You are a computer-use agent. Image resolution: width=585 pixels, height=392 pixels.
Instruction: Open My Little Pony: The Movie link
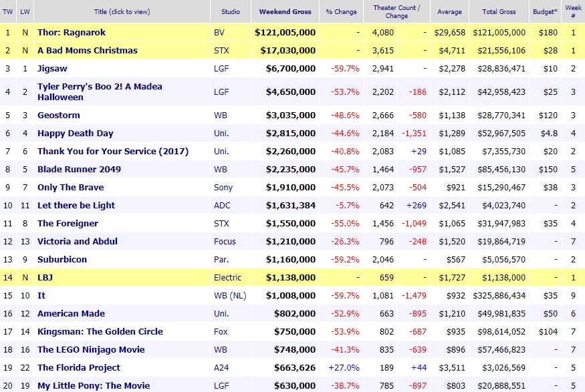(94, 386)
